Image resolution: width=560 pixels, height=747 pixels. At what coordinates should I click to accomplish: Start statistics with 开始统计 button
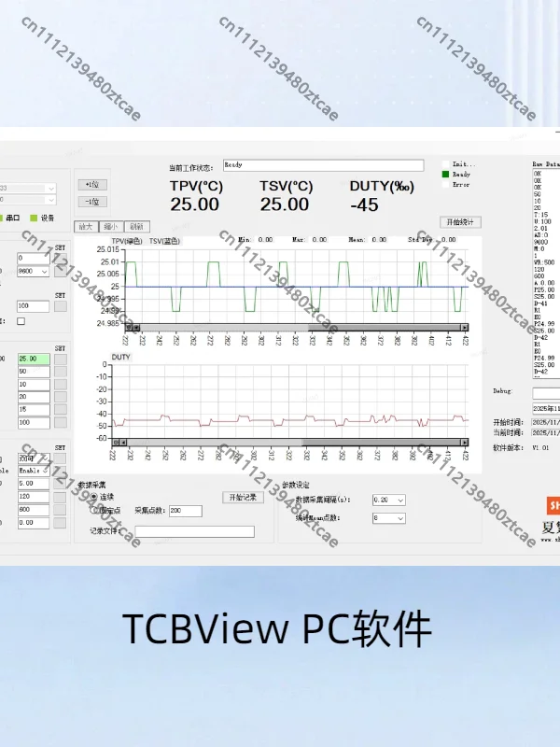[460, 222]
